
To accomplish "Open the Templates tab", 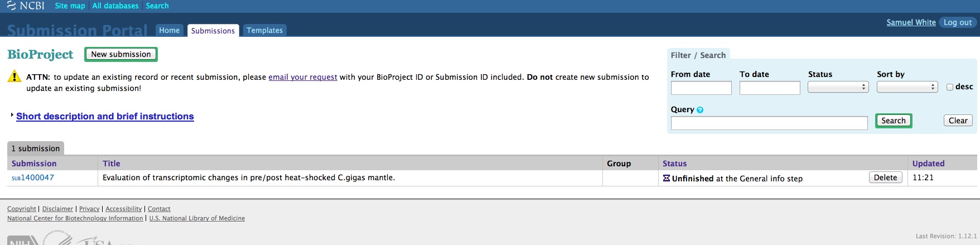I will pyautogui.click(x=264, y=30).
